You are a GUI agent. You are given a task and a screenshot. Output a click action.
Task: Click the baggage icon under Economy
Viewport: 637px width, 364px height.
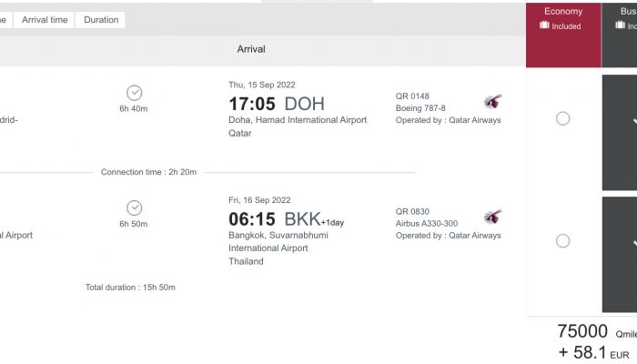tap(544, 25)
